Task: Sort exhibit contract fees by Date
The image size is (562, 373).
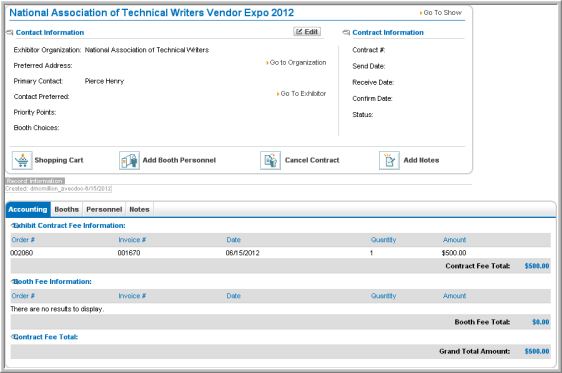Action: (234, 240)
